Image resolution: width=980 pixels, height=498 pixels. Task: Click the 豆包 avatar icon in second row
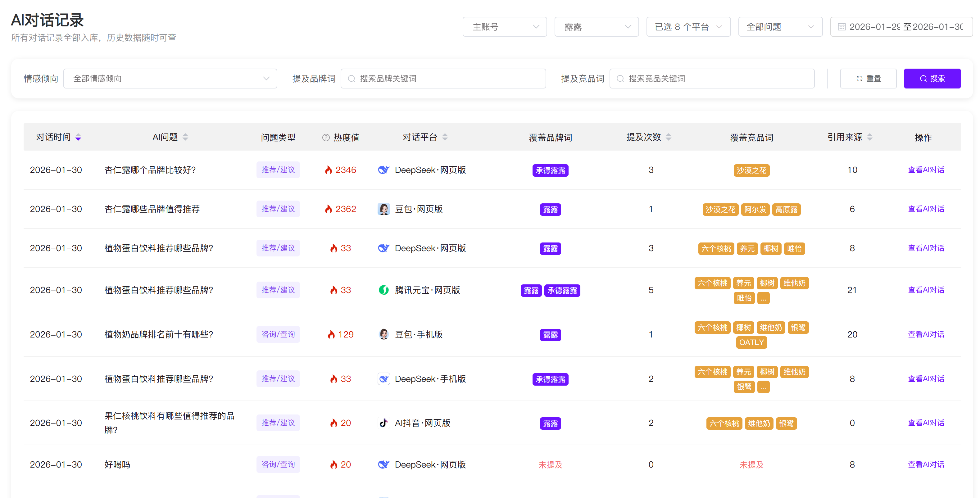pyautogui.click(x=383, y=209)
